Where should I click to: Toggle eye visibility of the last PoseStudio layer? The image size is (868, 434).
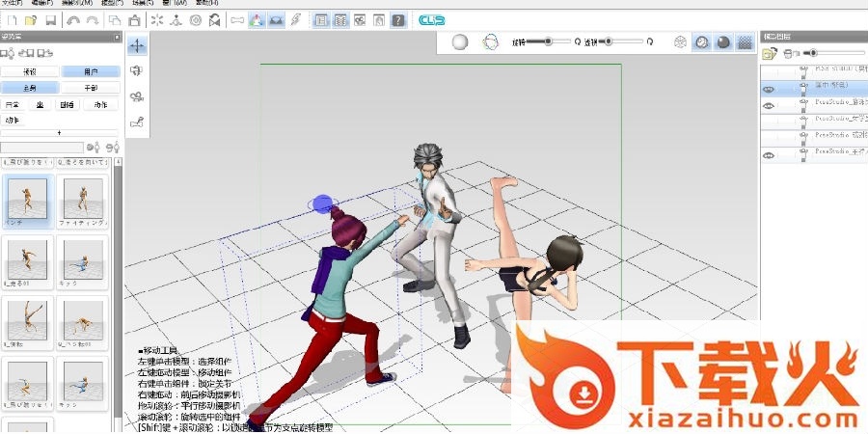coord(769,153)
